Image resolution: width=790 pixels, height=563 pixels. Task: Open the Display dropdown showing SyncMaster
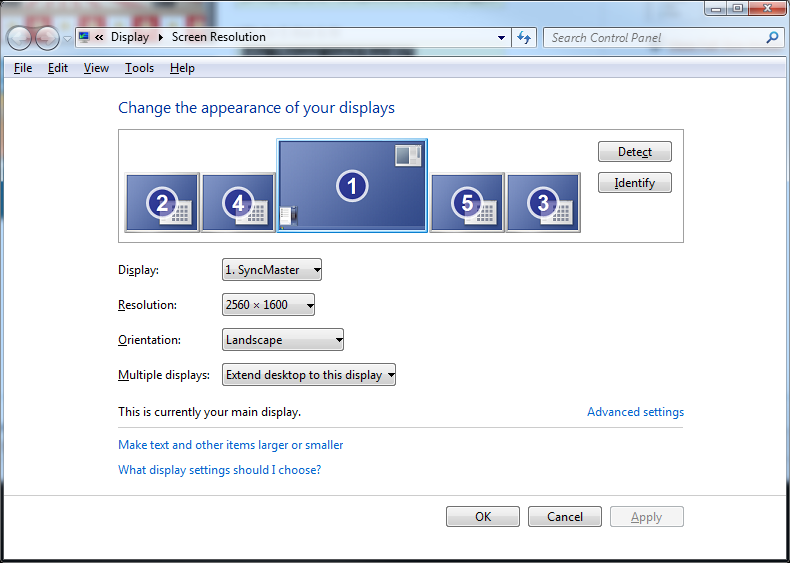(x=272, y=270)
